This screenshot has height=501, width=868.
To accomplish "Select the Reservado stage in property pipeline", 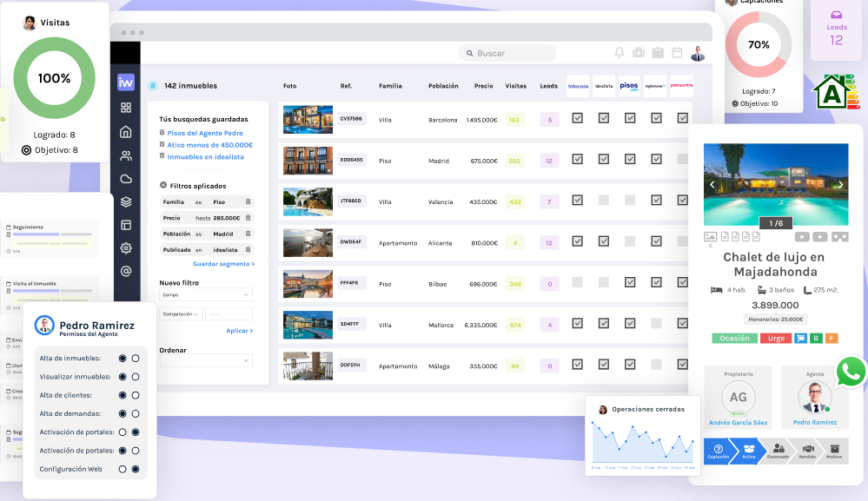I will (x=779, y=452).
